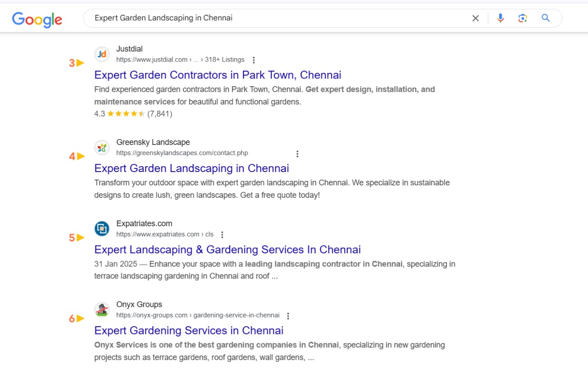
Task: Click the Expatriates.com favicon
Action: [x=102, y=229]
